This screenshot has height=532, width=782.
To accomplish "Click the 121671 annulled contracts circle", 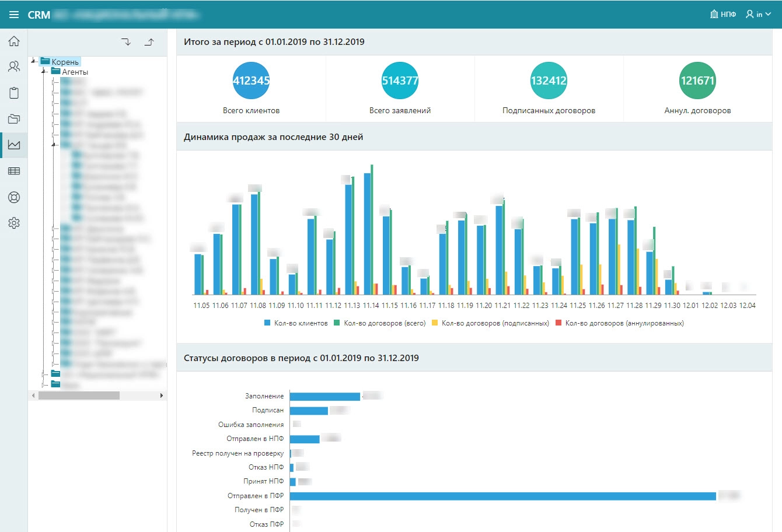I will (x=697, y=80).
